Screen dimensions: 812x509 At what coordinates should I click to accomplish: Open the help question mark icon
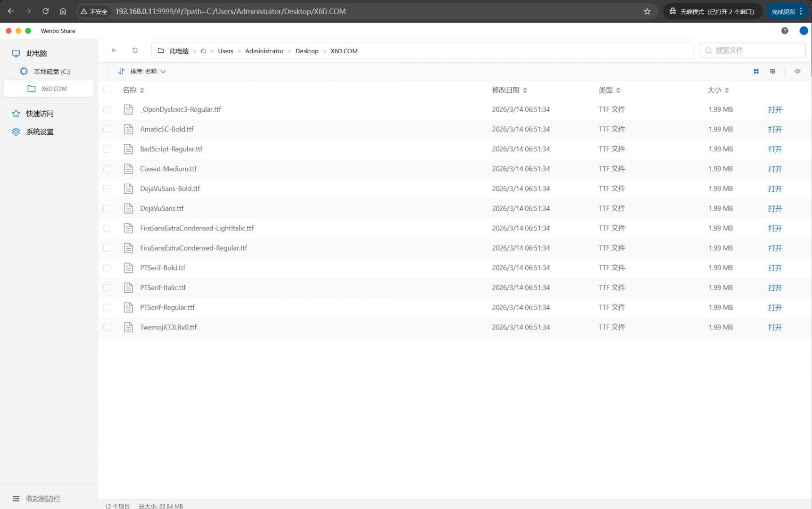click(784, 31)
